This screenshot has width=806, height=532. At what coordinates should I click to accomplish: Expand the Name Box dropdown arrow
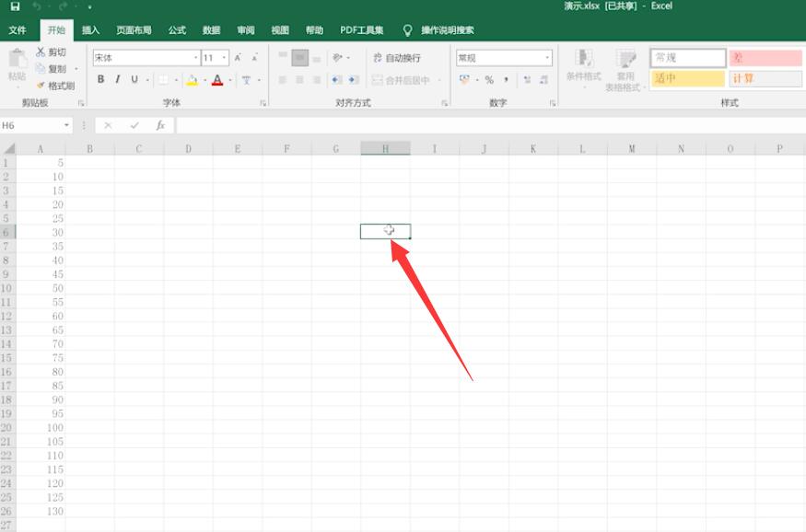(67, 125)
